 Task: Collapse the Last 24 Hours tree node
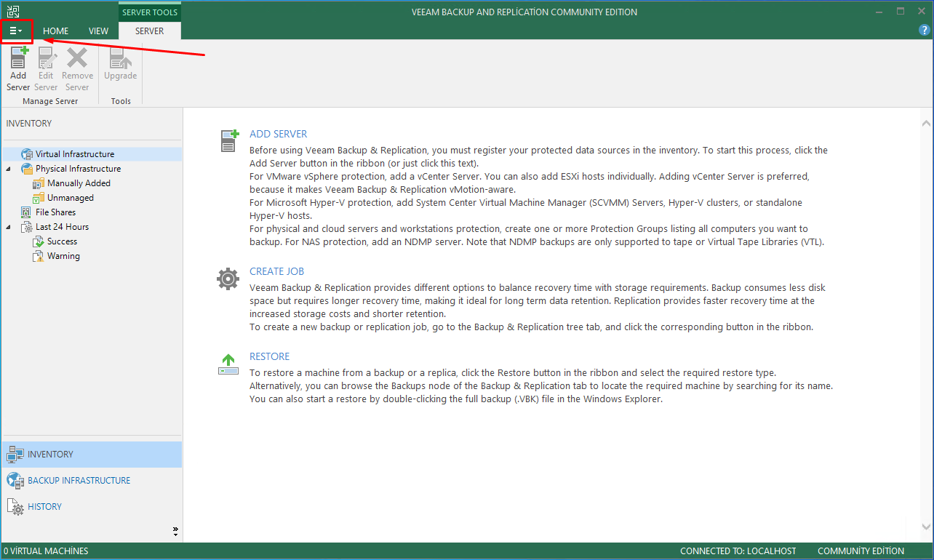tap(9, 227)
